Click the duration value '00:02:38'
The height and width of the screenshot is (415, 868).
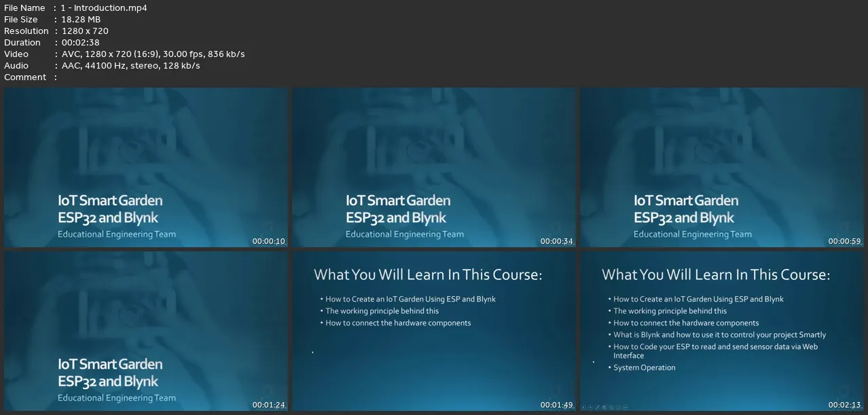pos(80,43)
